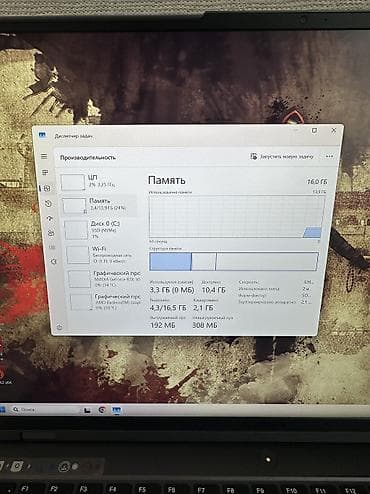Click the Task Manager taskbar icon

(x=117, y=410)
